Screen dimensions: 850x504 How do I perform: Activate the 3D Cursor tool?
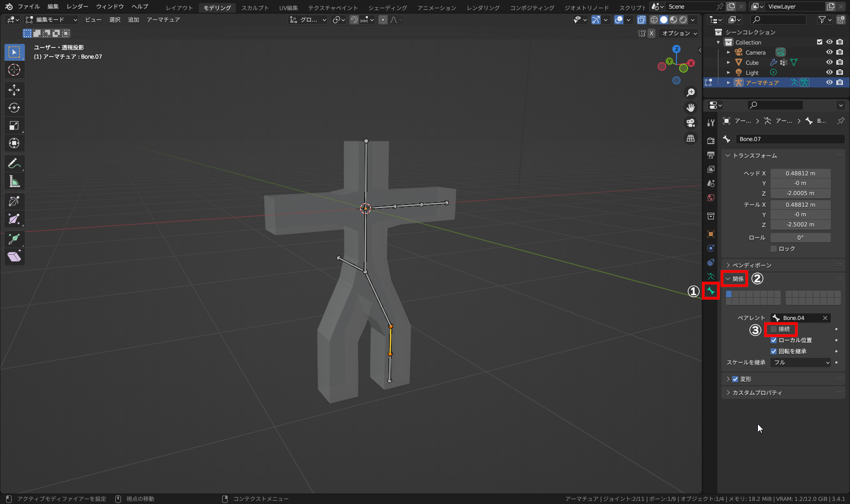pos(14,70)
